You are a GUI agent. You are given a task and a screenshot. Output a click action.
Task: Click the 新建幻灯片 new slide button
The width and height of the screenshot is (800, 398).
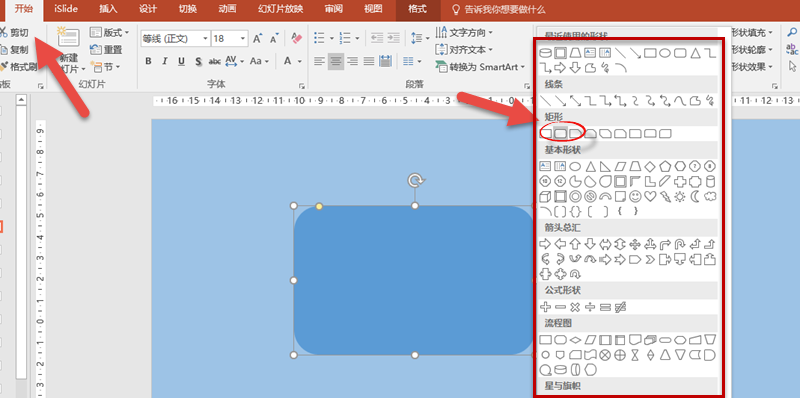click(x=69, y=51)
